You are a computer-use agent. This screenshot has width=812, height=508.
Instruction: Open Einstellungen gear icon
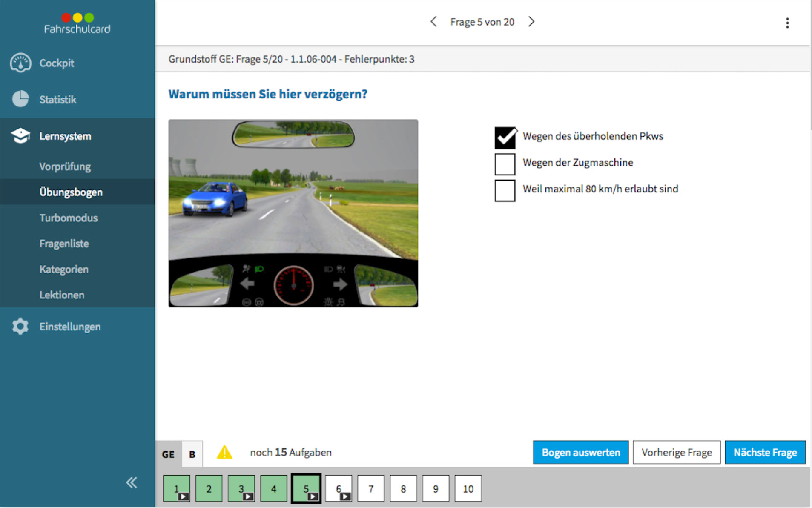(x=20, y=327)
